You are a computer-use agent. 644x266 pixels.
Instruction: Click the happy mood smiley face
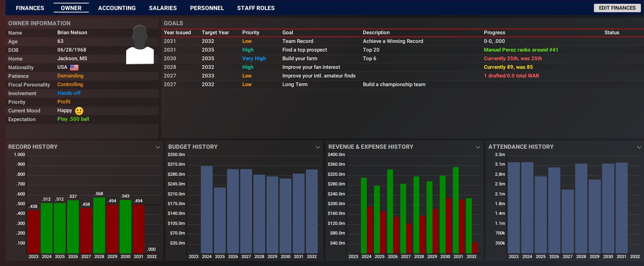79,111
